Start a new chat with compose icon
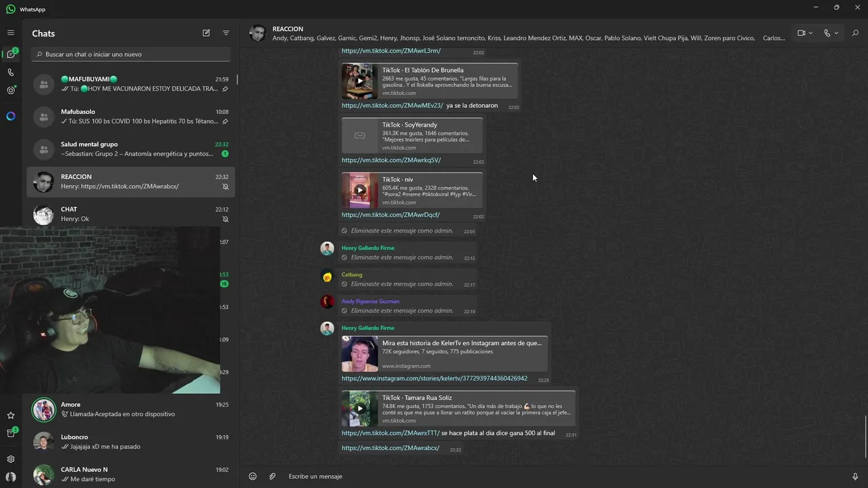 (x=206, y=33)
